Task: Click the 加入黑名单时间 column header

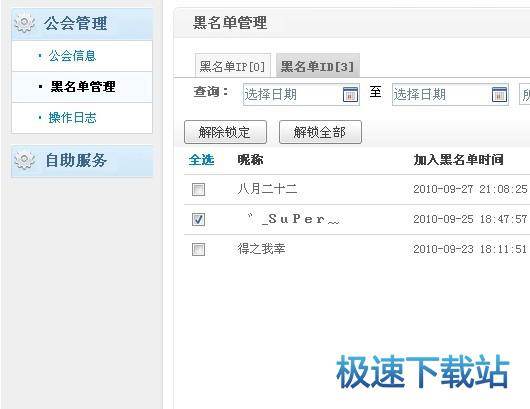Action: pyautogui.click(x=459, y=160)
